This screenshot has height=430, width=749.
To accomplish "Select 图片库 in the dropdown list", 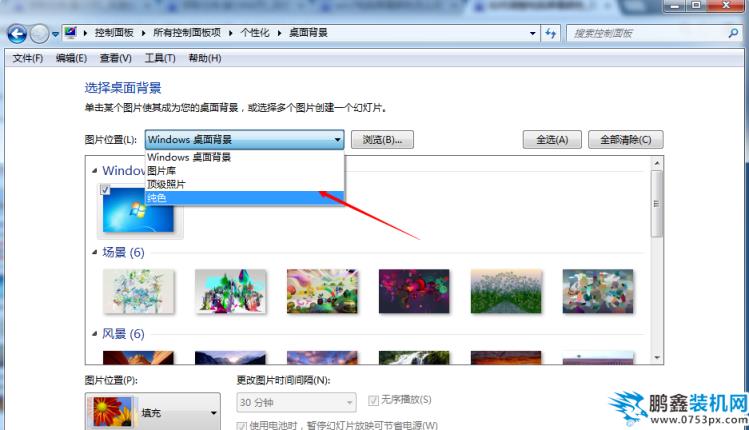I will [x=244, y=171].
